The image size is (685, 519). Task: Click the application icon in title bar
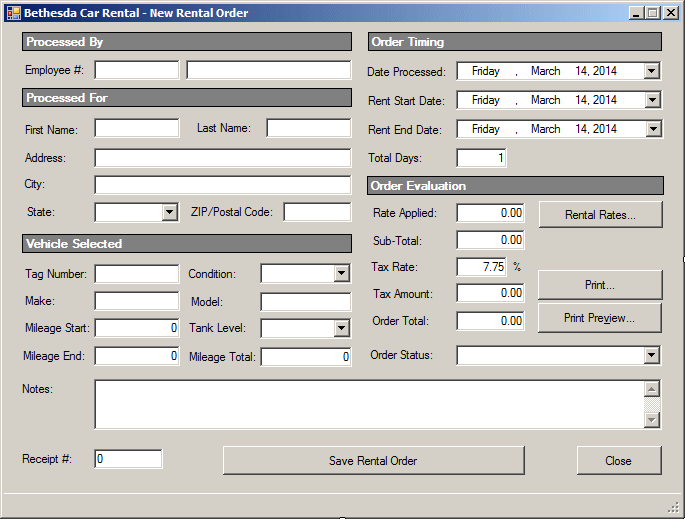[x=14, y=13]
